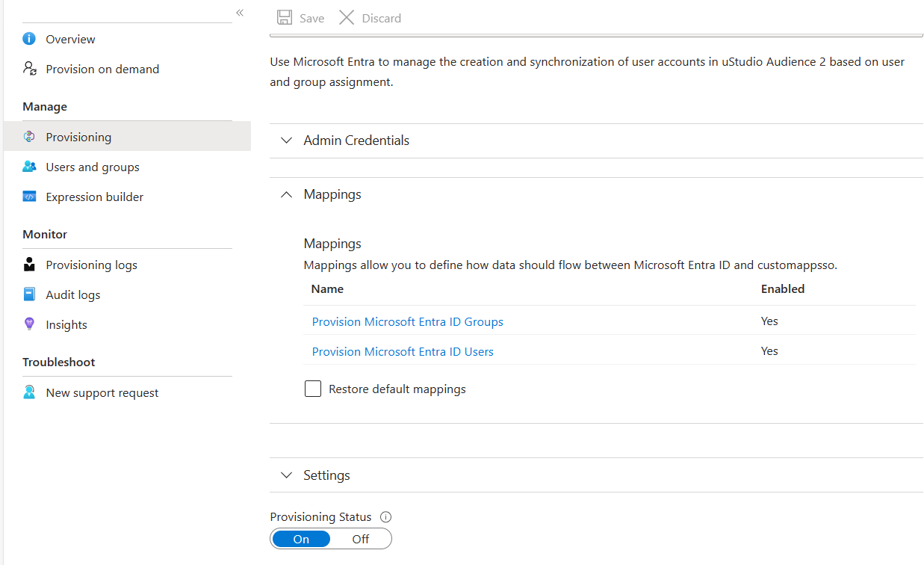
Task: Click the Settings section title
Action: click(x=326, y=475)
